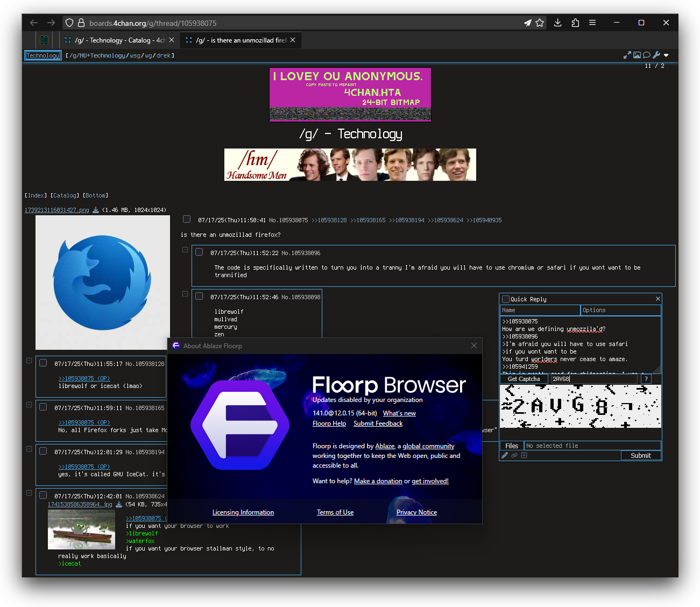
Task: Open the extensions puzzle icon
Action: [575, 23]
